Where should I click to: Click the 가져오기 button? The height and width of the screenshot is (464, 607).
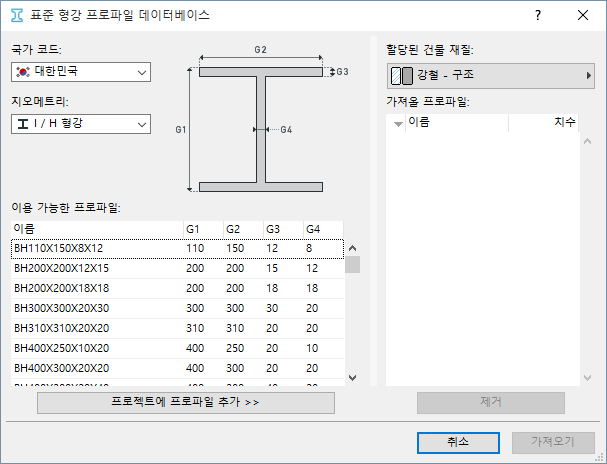click(553, 443)
